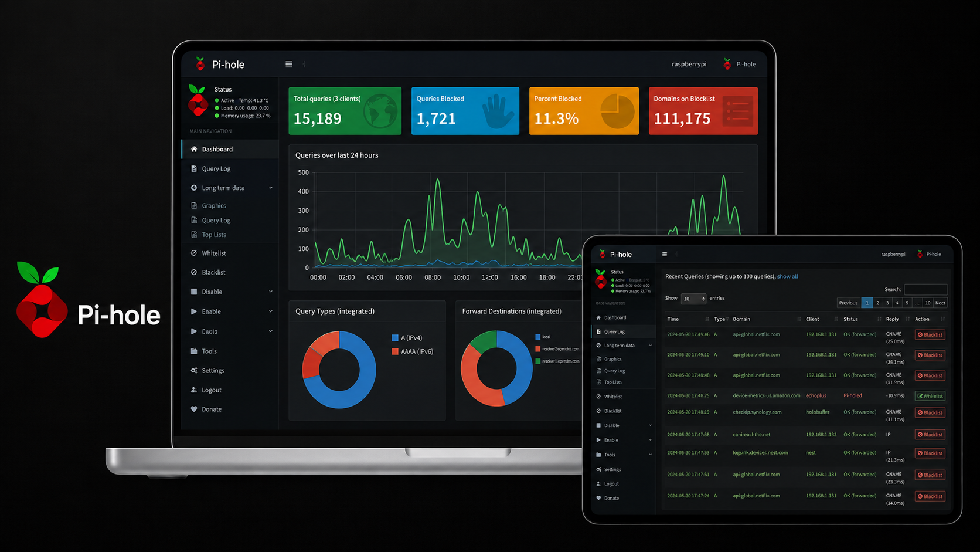Click the raspberry logo in the laptop header
Image resolution: width=980 pixels, height=552 pixels.
200,64
